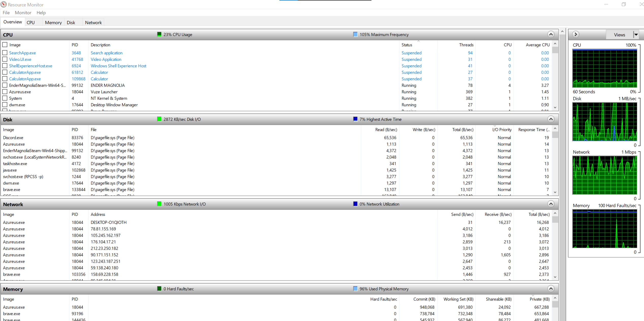Sort Network table by Receive (B/sec) column
Image resolution: width=644 pixels, height=321 pixels.
[x=495, y=214]
